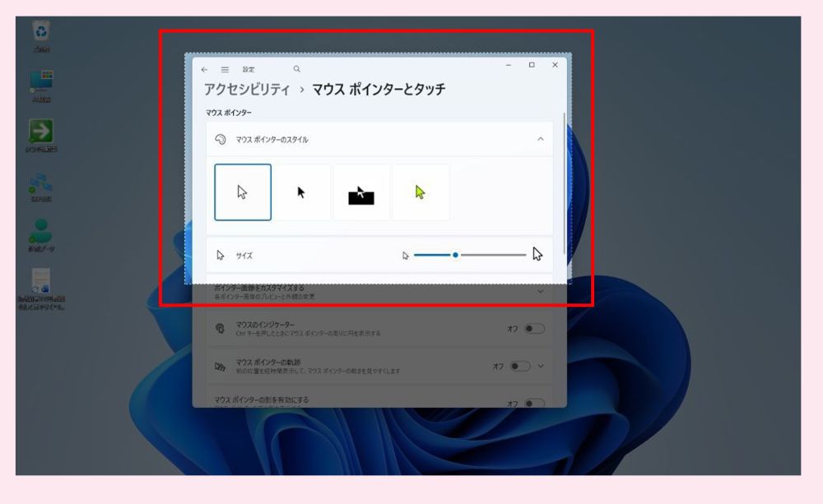Viewport: 823px width, 504px height.
Task: Open the hamburger navigation menu
Action: tap(225, 70)
